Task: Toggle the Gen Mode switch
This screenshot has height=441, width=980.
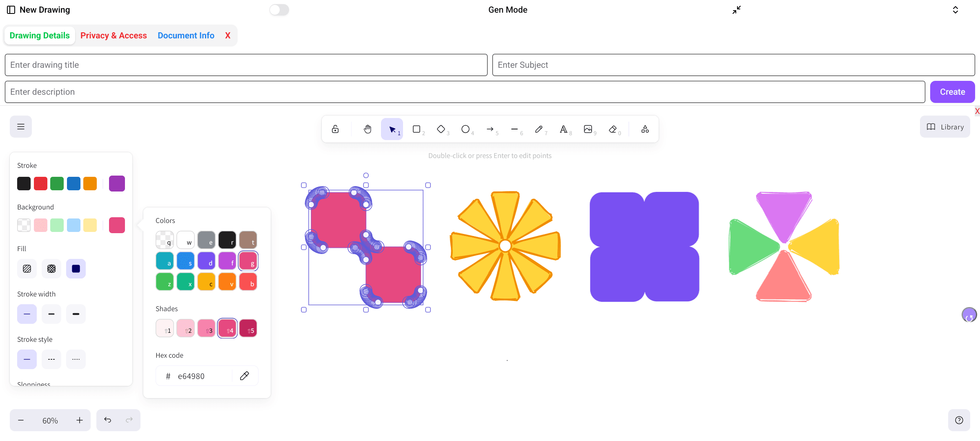Action: [x=279, y=10]
